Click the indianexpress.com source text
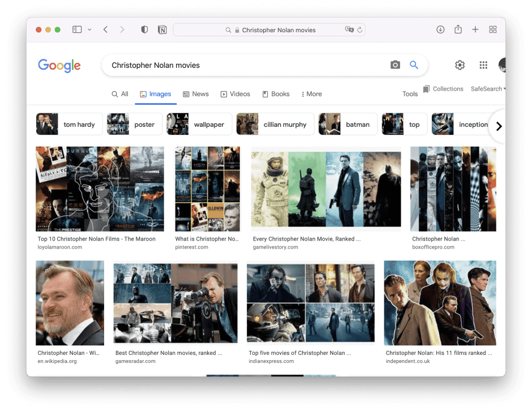This screenshot has width=532, height=411. [271, 361]
